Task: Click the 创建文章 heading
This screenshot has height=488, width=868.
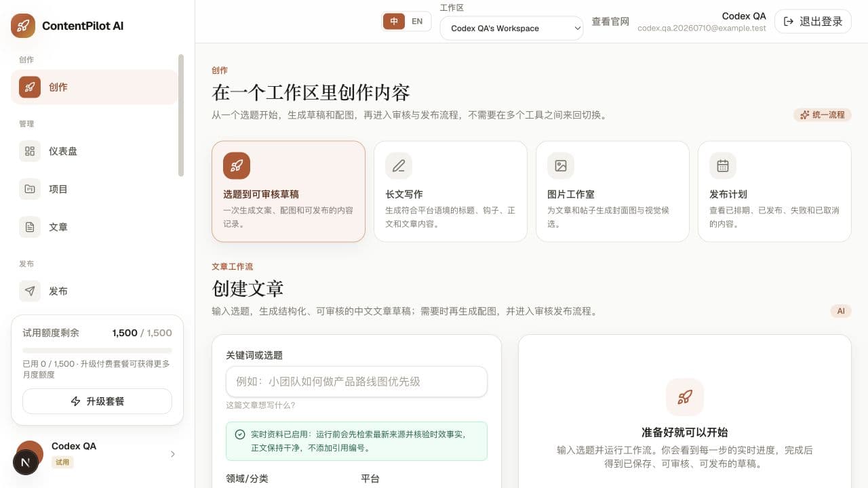Action: (248, 289)
